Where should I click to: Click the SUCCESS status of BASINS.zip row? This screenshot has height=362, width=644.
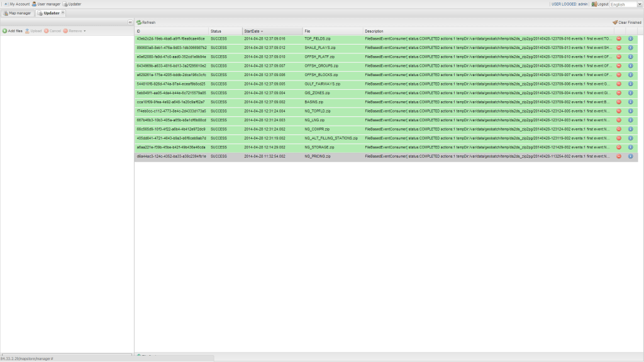(218, 102)
